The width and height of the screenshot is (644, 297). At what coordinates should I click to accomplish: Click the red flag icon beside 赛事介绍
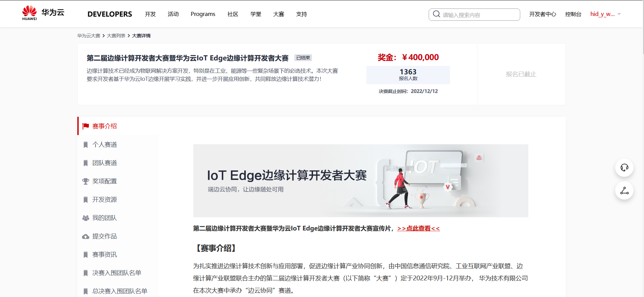click(86, 126)
